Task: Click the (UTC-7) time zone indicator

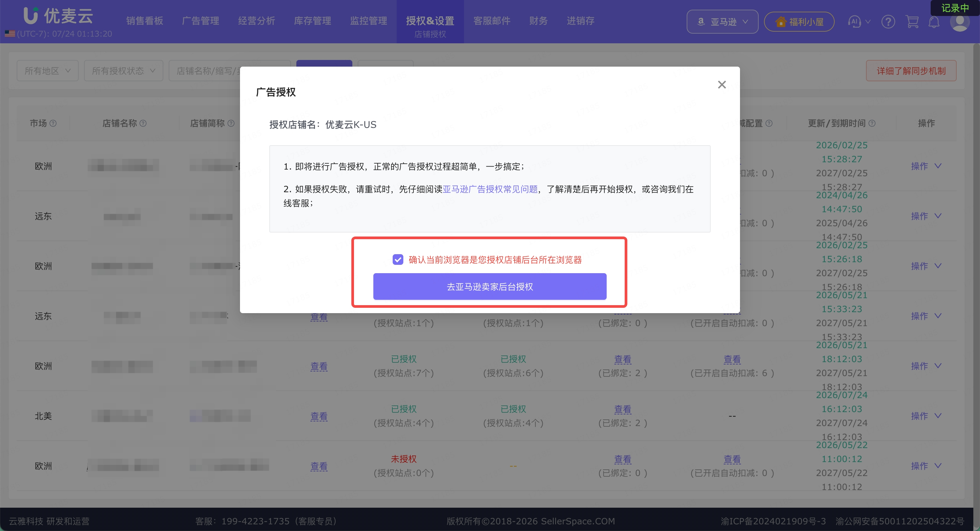Action: click(59, 34)
